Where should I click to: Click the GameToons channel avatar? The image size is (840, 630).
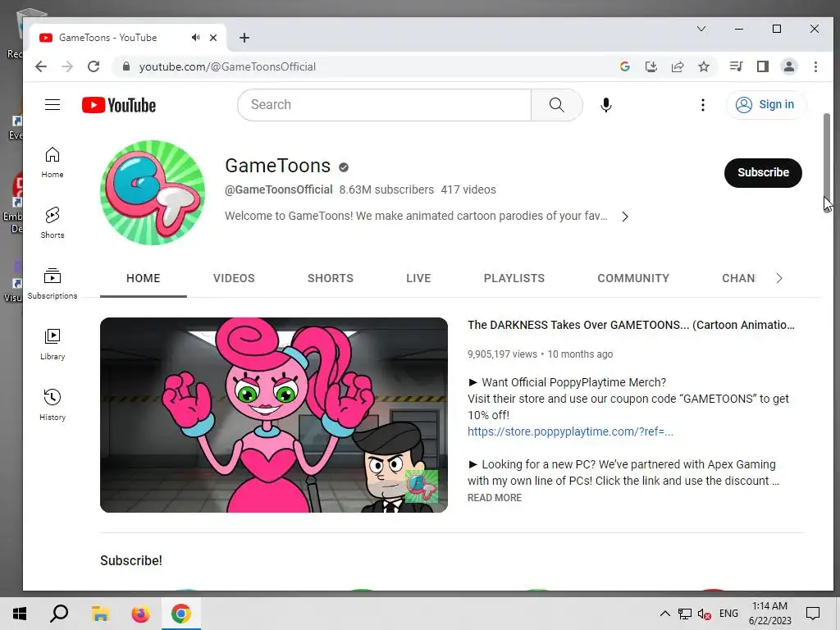[x=153, y=193]
